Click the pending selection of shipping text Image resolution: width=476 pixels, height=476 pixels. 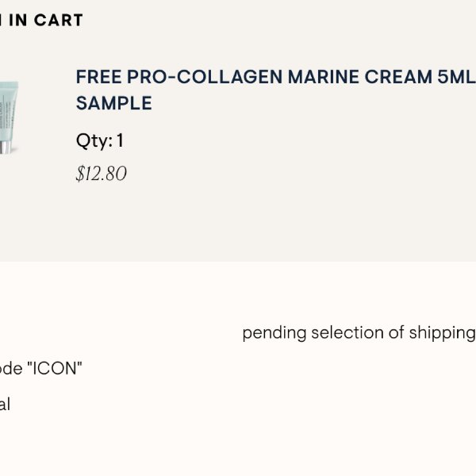[359, 333]
